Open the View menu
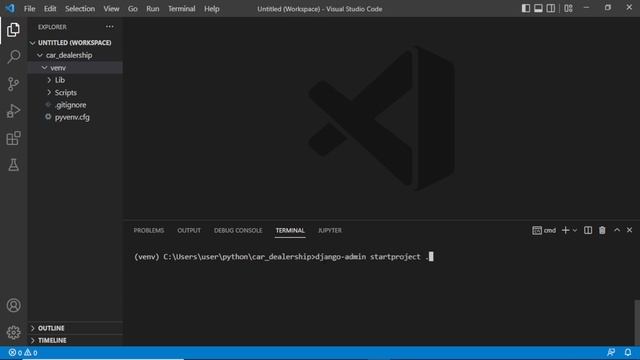The image size is (640, 360). pyautogui.click(x=111, y=9)
